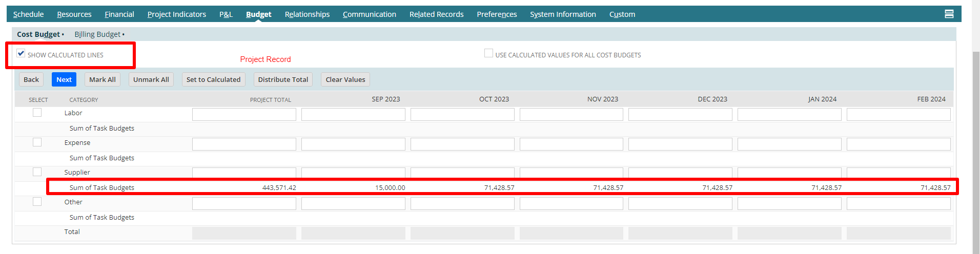Click the Back button
980x254 pixels.
31,79
